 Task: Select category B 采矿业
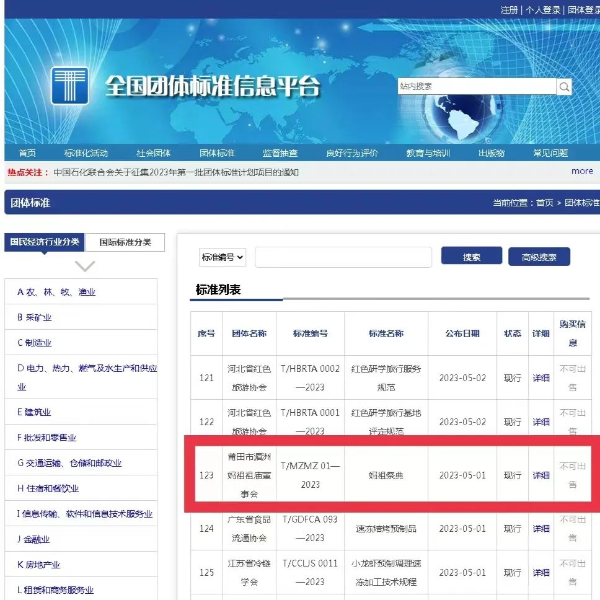34,317
